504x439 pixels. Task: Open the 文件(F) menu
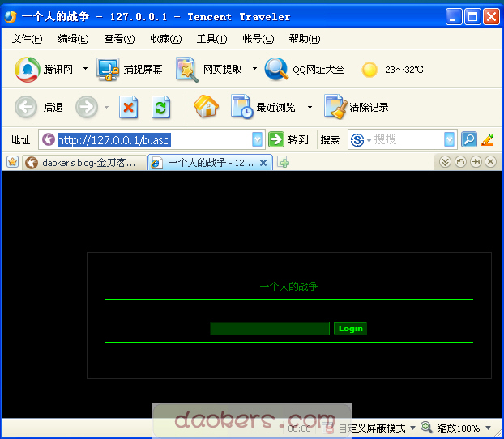(27, 39)
